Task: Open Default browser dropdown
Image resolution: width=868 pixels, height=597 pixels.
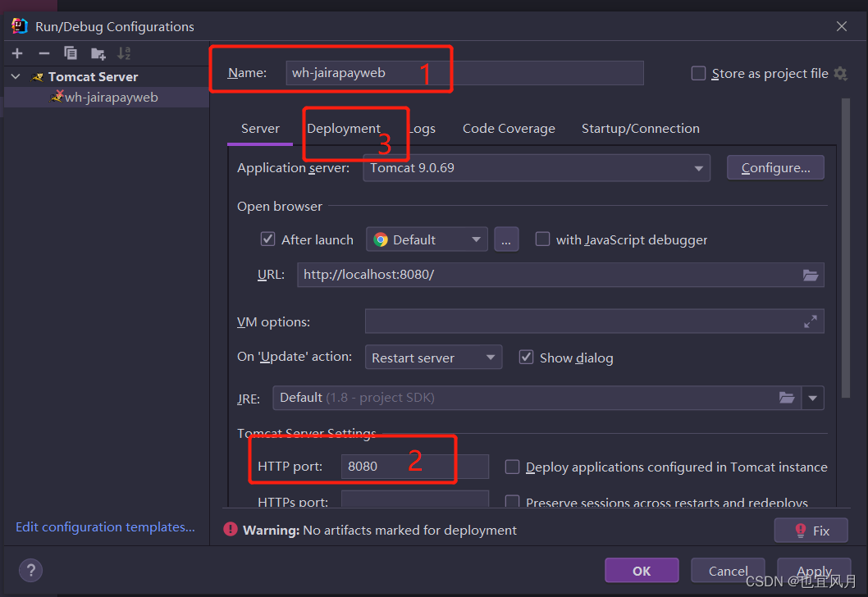Action: [427, 239]
